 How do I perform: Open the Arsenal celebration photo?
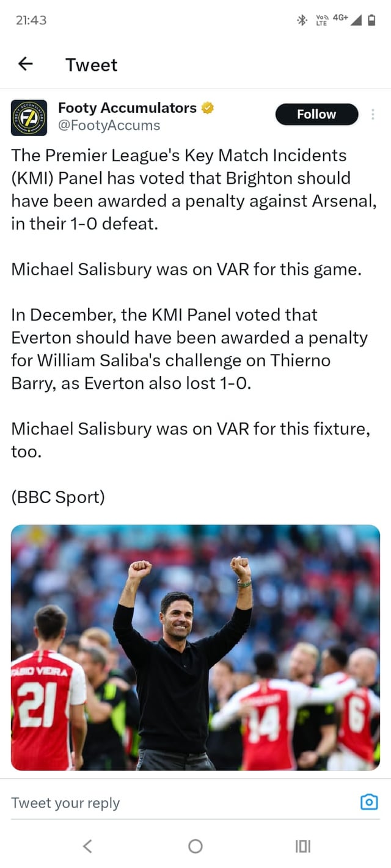point(195,647)
